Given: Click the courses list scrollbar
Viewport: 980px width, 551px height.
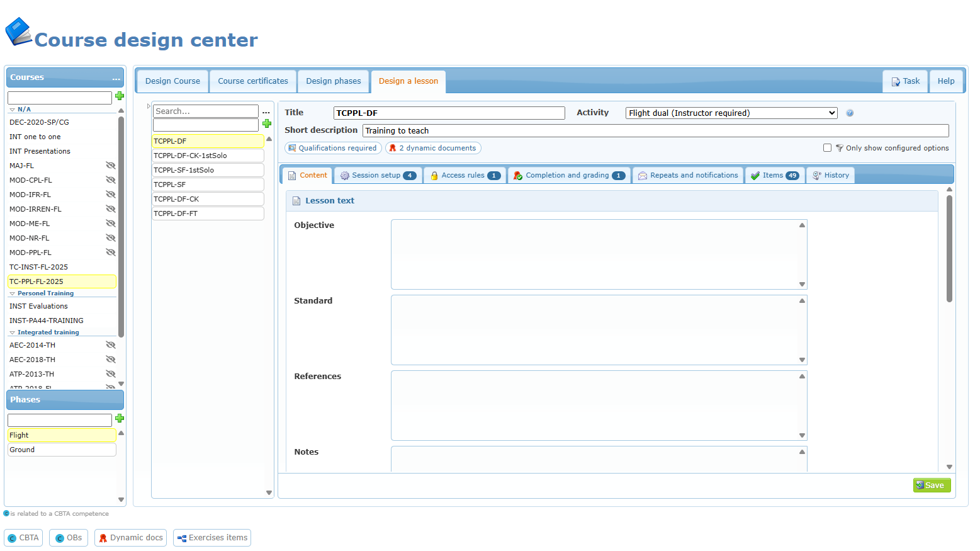Looking at the screenshot, I should click(x=121, y=227).
